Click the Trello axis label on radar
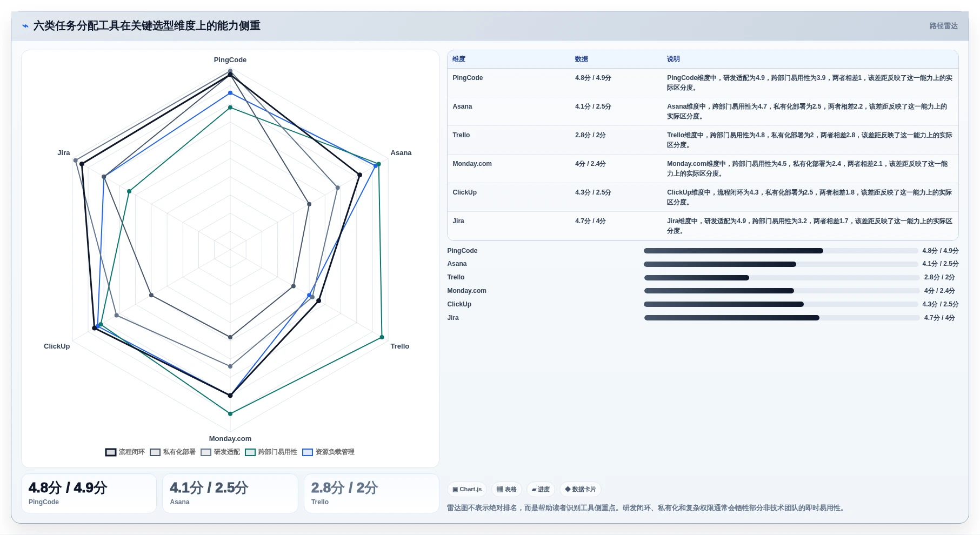980x535 pixels. click(x=400, y=346)
